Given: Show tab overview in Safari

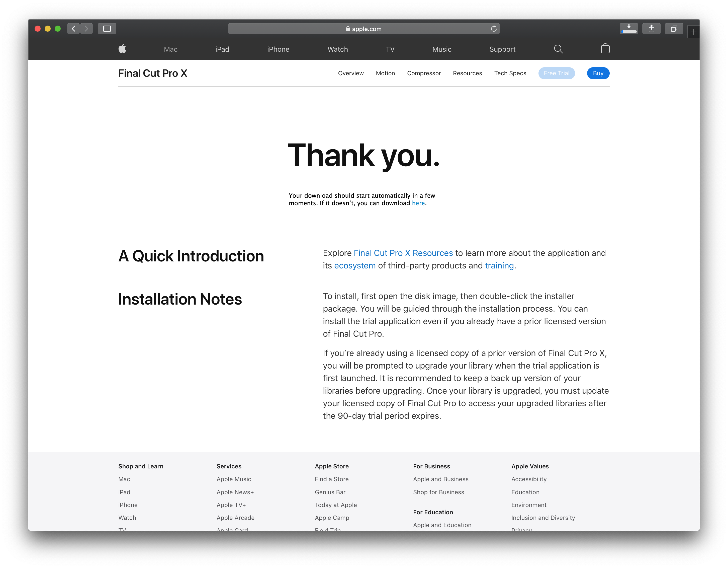Looking at the screenshot, I should tap(674, 29).
